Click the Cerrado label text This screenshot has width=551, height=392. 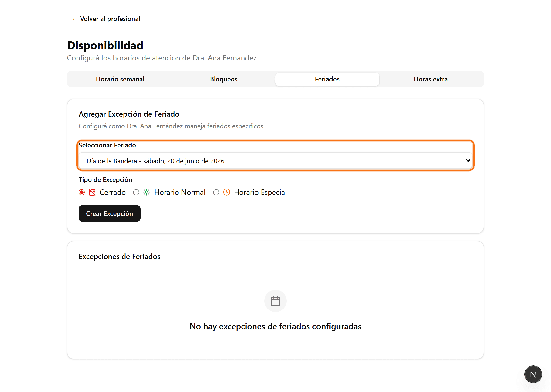click(x=113, y=192)
